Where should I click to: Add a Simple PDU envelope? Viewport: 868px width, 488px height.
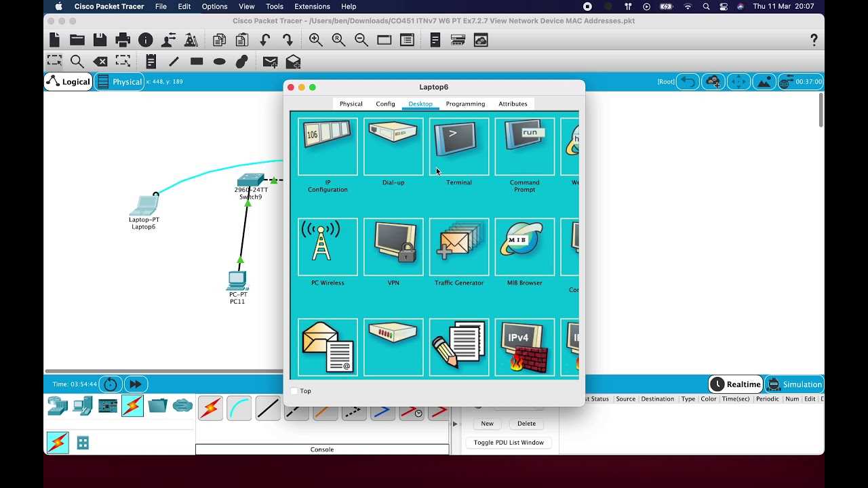click(270, 62)
